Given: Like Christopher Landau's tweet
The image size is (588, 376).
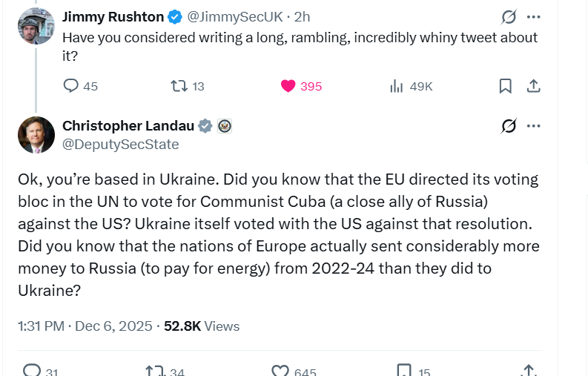Looking at the screenshot, I should coord(280,370).
